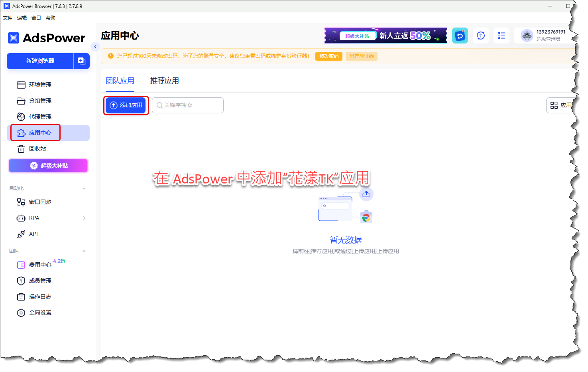Screen dimensions: 588x372
Task: Click the 添加应用 button
Action: tap(126, 105)
